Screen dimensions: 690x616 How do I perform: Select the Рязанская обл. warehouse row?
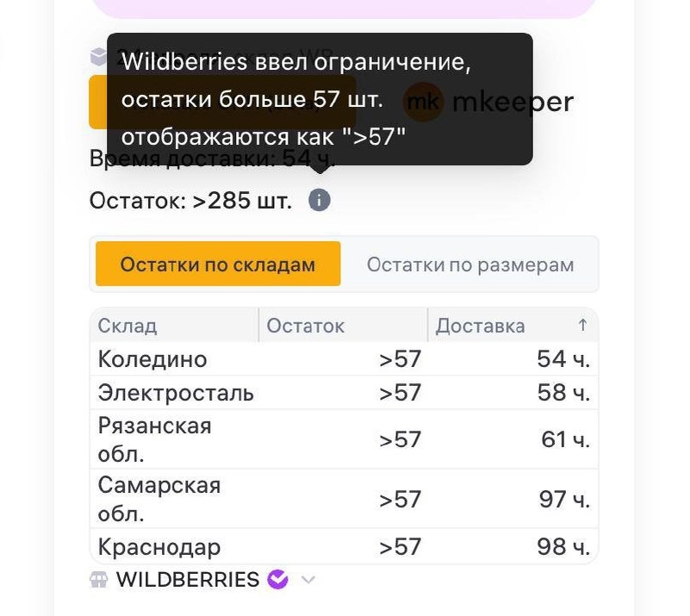(x=344, y=439)
